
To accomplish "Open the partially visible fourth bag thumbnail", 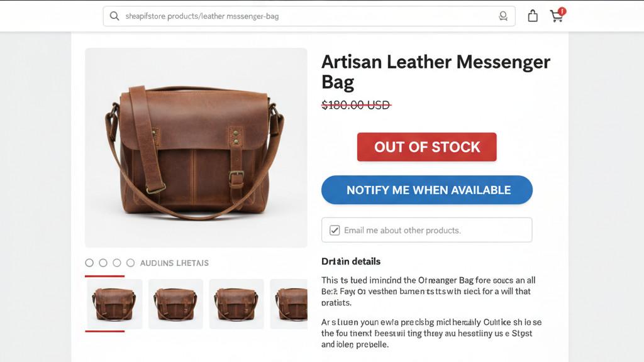I will pos(289,304).
